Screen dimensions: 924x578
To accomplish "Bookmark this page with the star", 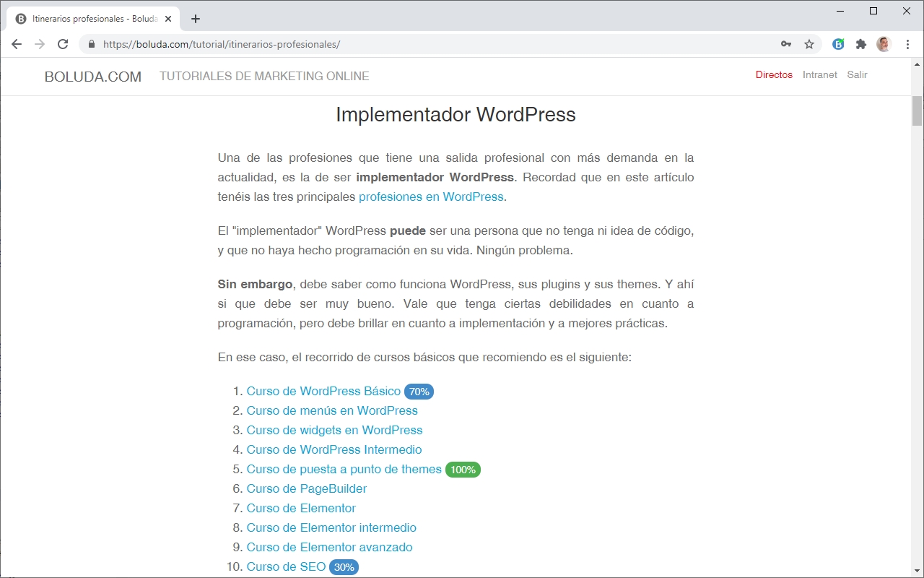I will coord(809,44).
